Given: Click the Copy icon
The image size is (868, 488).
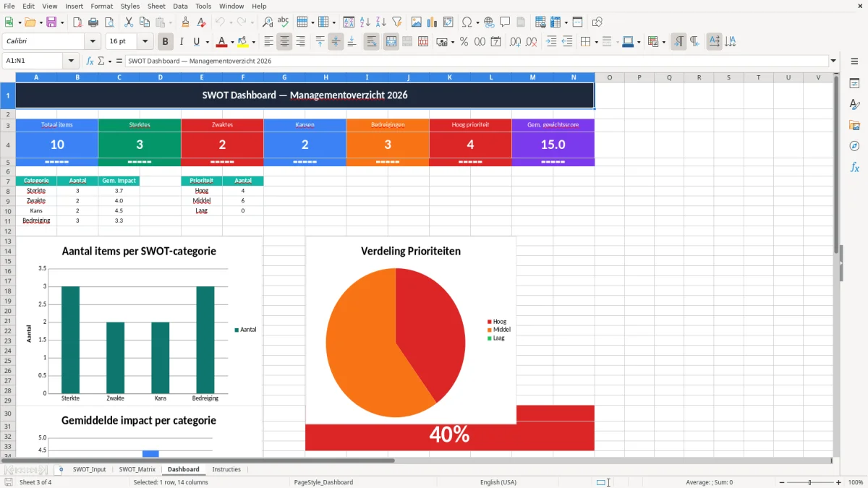Looking at the screenshot, I should [x=144, y=22].
